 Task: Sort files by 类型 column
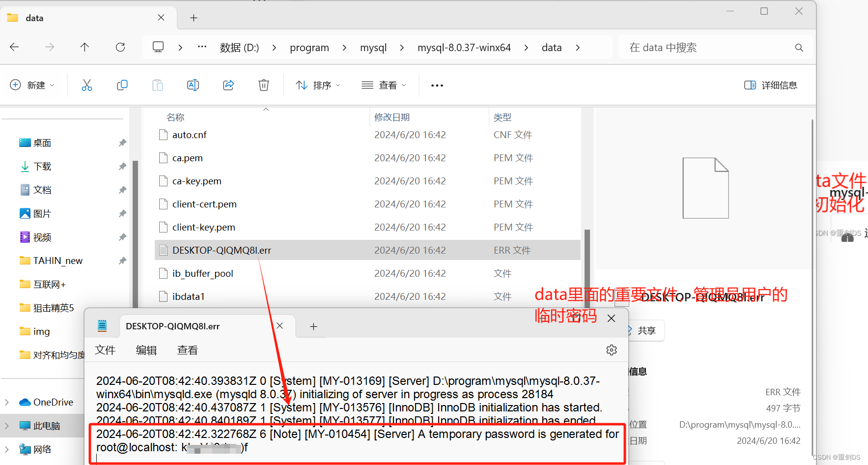[503, 117]
